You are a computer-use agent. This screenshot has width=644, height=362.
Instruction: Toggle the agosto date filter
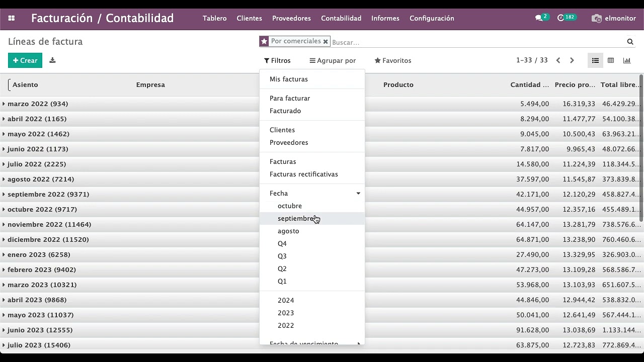pyautogui.click(x=312, y=231)
